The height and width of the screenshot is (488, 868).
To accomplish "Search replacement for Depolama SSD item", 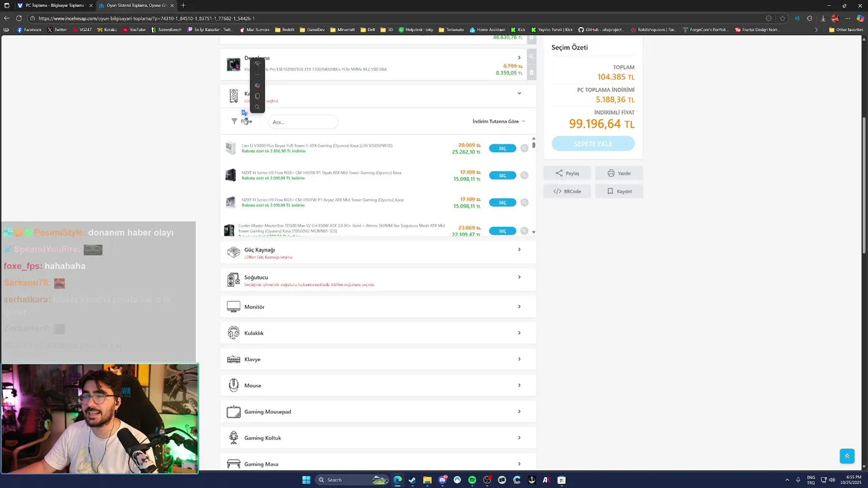I will [531, 57].
